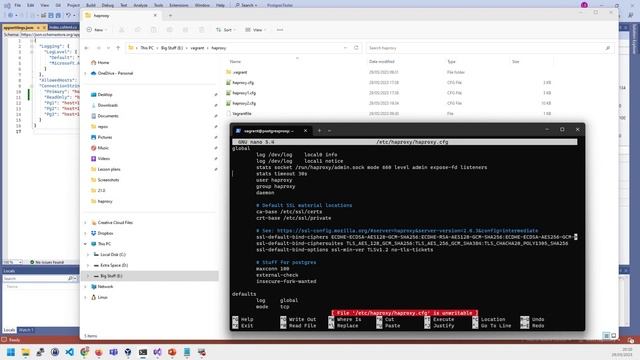The image size is (640, 360).
Task: Unpin Pictures using its pin icon
Action: [x=216, y=137]
